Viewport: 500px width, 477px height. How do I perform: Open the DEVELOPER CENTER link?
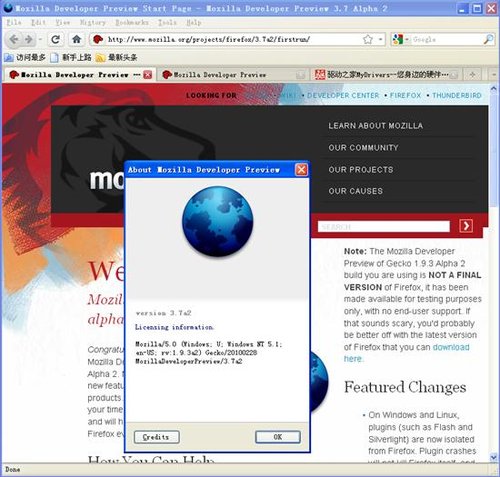(343, 95)
